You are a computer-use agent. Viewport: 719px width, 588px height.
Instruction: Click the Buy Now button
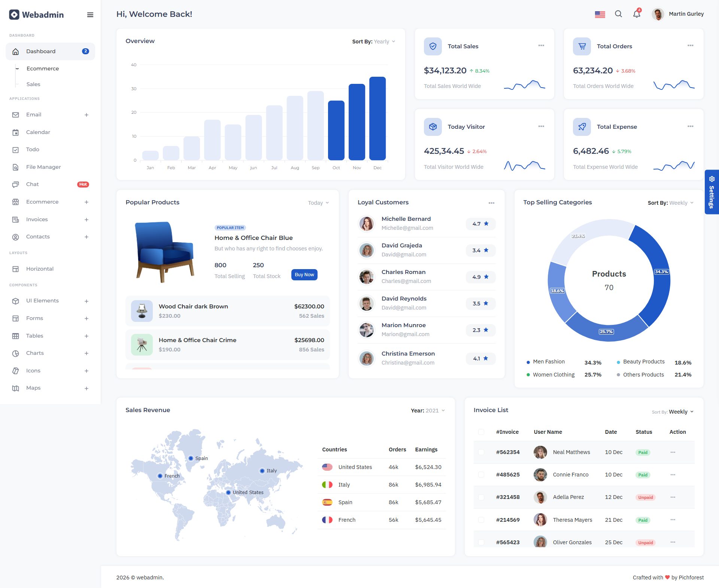[x=304, y=275]
